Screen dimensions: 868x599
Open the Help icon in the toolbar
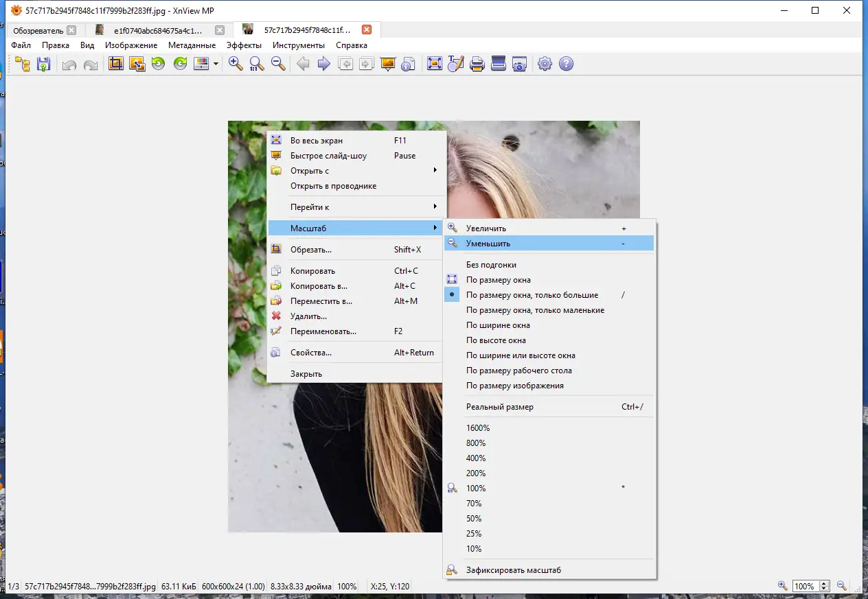click(564, 63)
